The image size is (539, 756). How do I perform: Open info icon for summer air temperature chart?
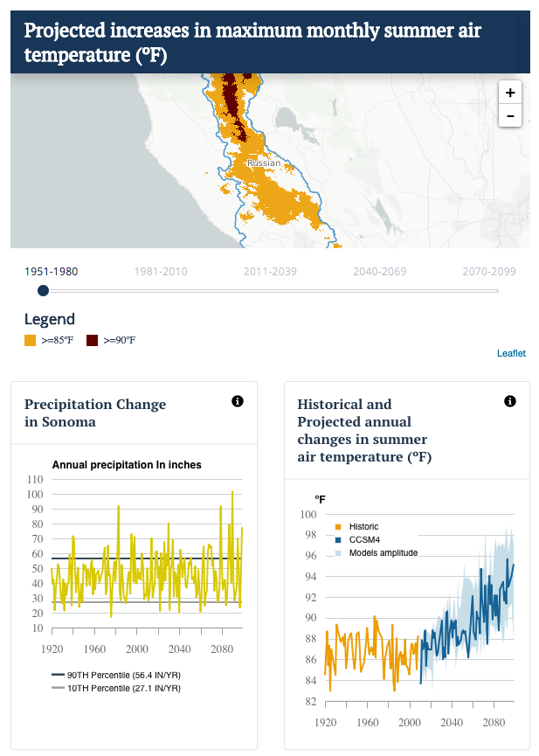(x=510, y=401)
